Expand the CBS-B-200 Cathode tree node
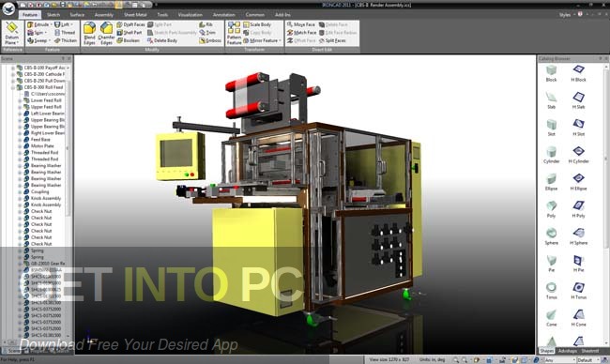 [x=13, y=74]
